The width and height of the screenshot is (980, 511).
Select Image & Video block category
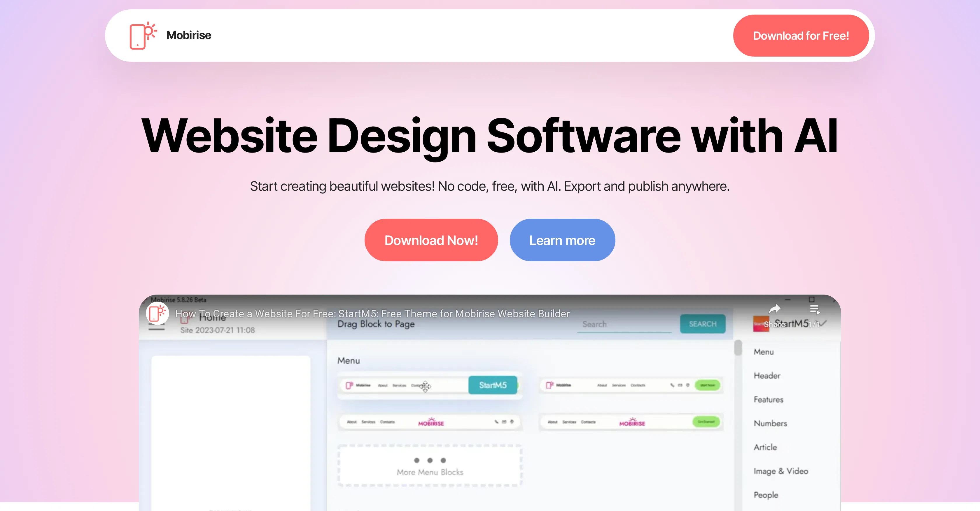point(781,471)
